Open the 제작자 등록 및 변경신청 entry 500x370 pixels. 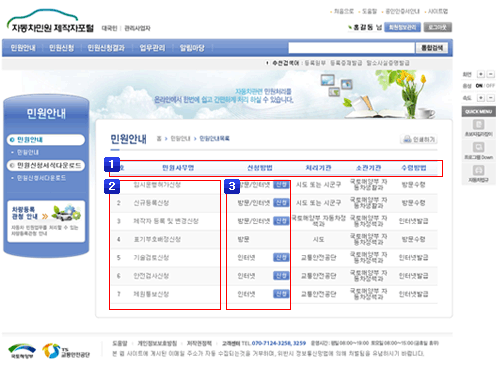[x=166, y=221]
